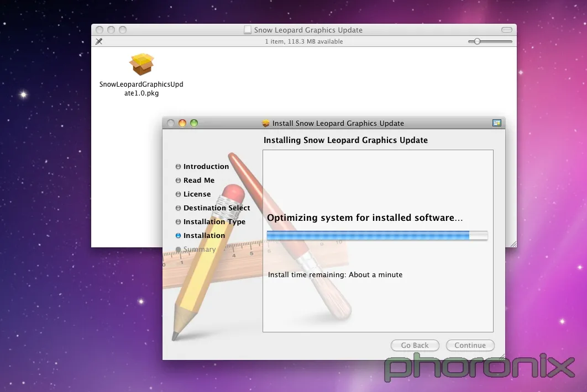Click the Finder window title 'Snow Leopard Graphics Update'
The width and height of the screenshot is (587, 392).
click(308, 30)
